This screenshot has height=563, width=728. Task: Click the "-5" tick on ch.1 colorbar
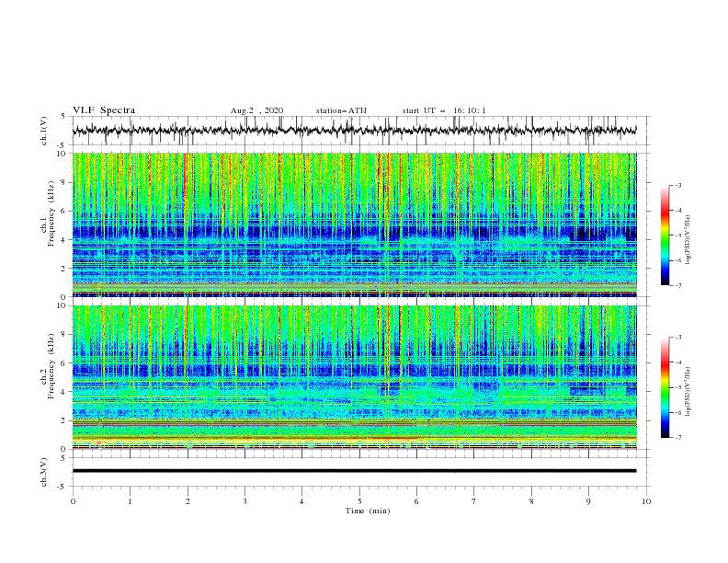tap(678, 236)
